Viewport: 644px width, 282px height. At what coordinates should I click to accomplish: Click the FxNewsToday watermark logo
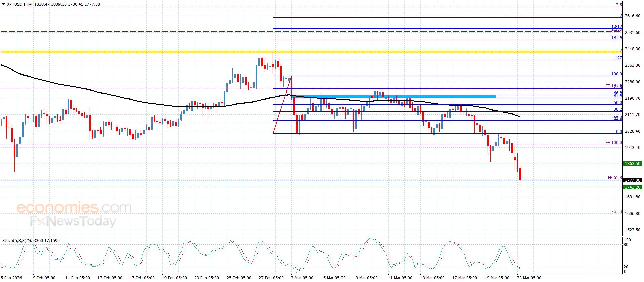point(73,222)
